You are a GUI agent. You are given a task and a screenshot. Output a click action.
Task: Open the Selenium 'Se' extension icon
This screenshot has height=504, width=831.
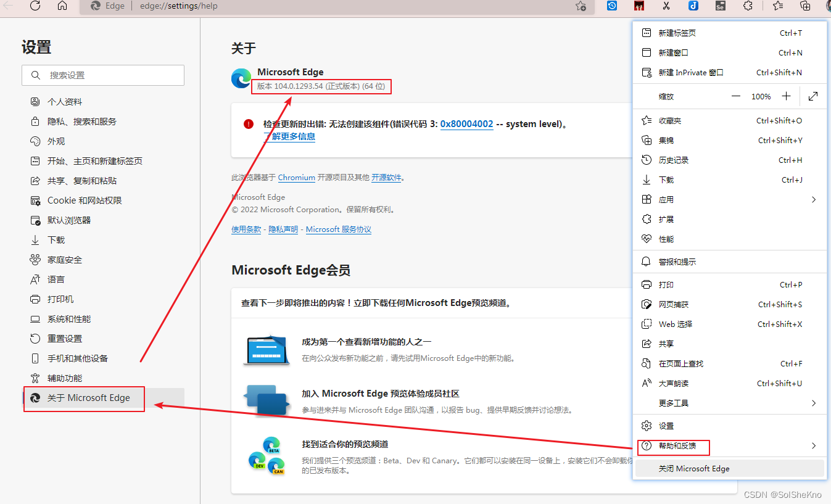(x=720, y=6)
